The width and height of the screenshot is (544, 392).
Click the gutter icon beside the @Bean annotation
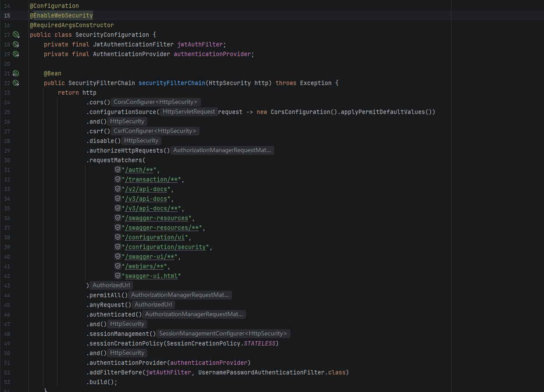click(x=16, y=73)
